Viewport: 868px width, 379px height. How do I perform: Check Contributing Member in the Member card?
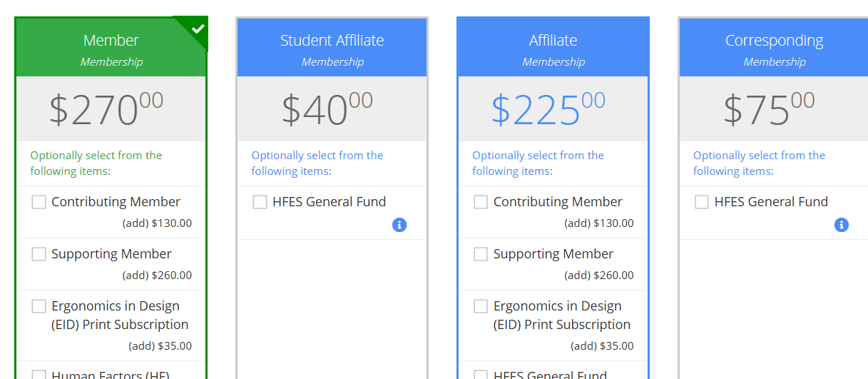pos(39,203)
